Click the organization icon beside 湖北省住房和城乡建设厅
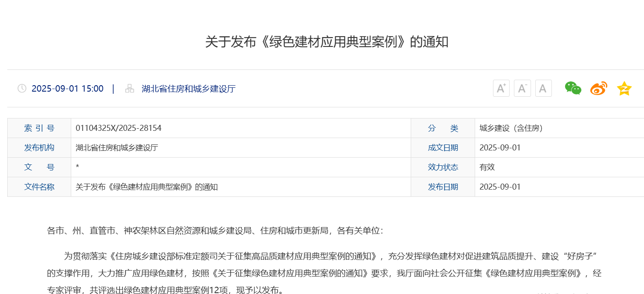The image size is (644, 294). tap(130, 89)
